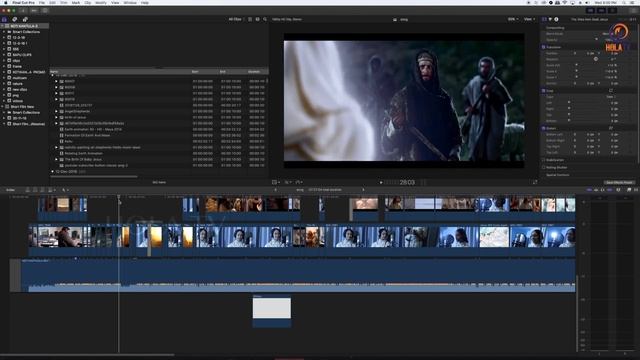
Task: Open the Transitions browser icon
Action: (636, 190)
